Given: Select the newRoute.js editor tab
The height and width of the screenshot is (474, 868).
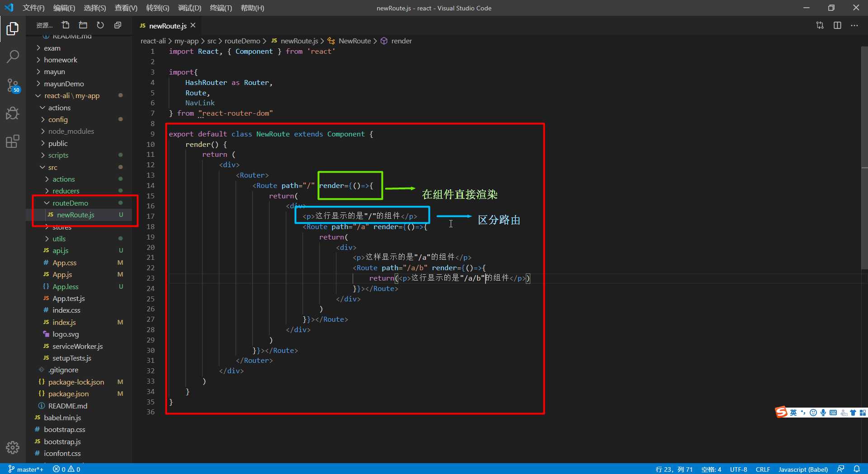Looking at the screenshot, I should coord(168,26).
